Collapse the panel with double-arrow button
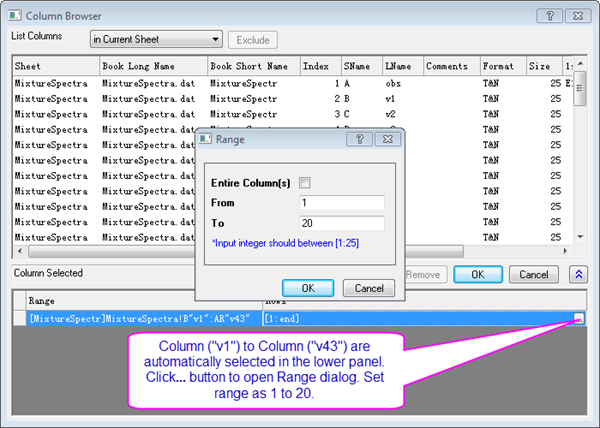The width and height of the screenshot is (600, 428). pos(579,274)
